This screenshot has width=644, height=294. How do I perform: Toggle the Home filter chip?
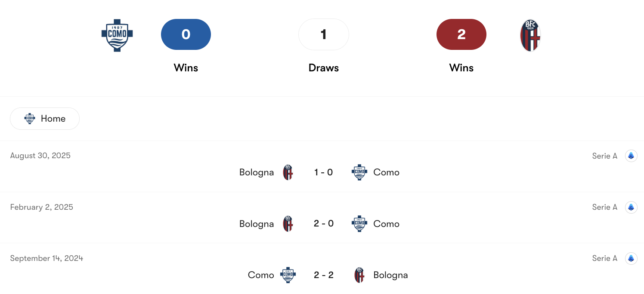(x=45, y=119)
